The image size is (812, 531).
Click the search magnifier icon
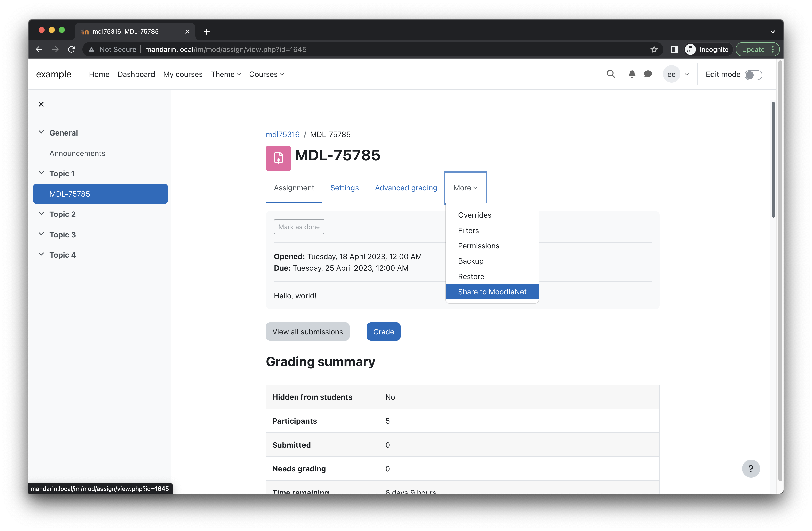(611, 74)
